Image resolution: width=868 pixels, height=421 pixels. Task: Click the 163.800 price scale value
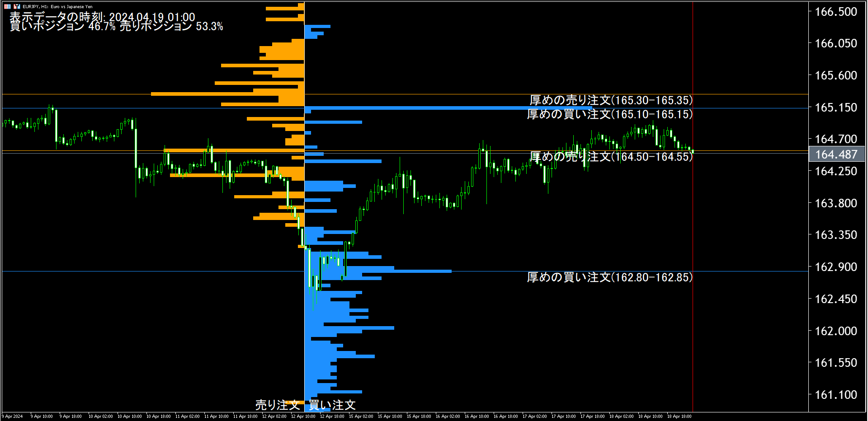click(x=836, y=203)
